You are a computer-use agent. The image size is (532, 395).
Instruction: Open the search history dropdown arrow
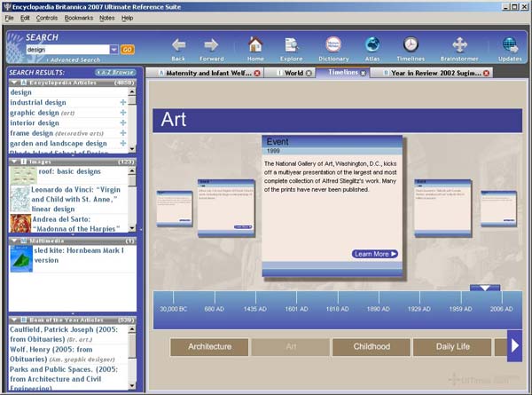tap(114, 50)
